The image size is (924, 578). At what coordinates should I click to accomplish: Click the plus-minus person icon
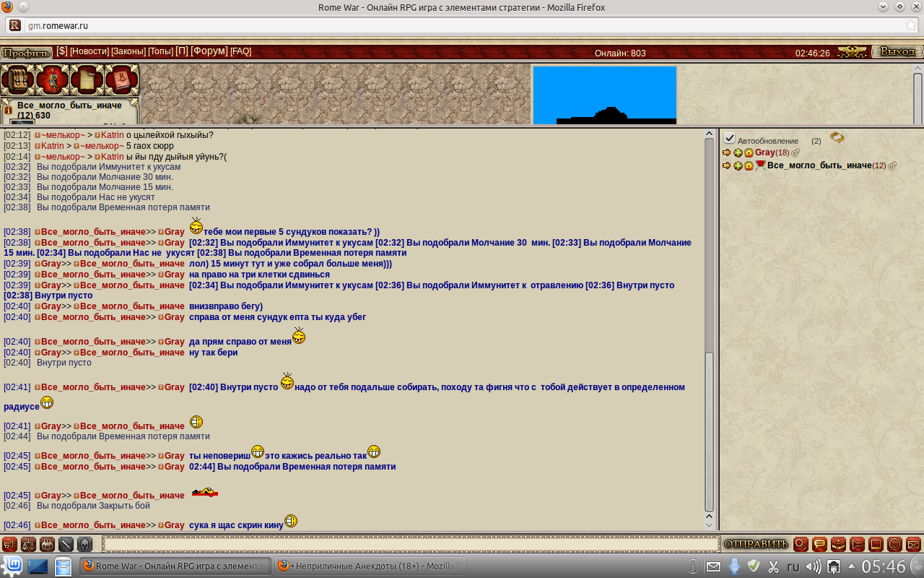(x=838, y=544)
